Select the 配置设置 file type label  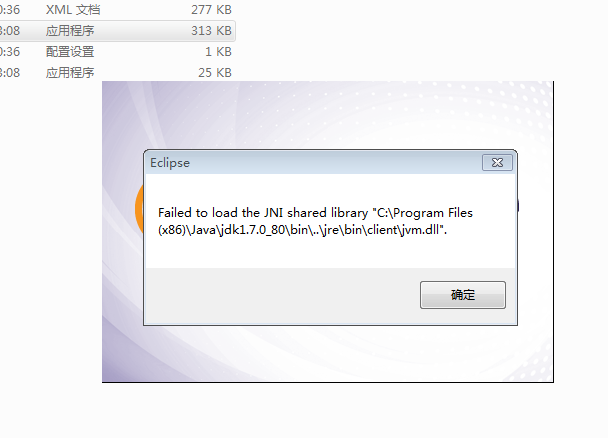pyautogui.click(x=70, y=52)
